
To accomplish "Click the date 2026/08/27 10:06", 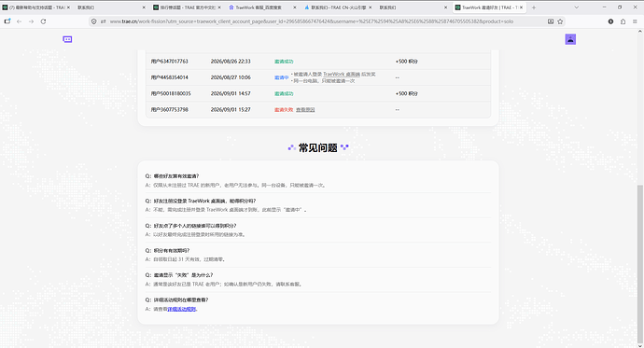I will click(x=231, y=77).
